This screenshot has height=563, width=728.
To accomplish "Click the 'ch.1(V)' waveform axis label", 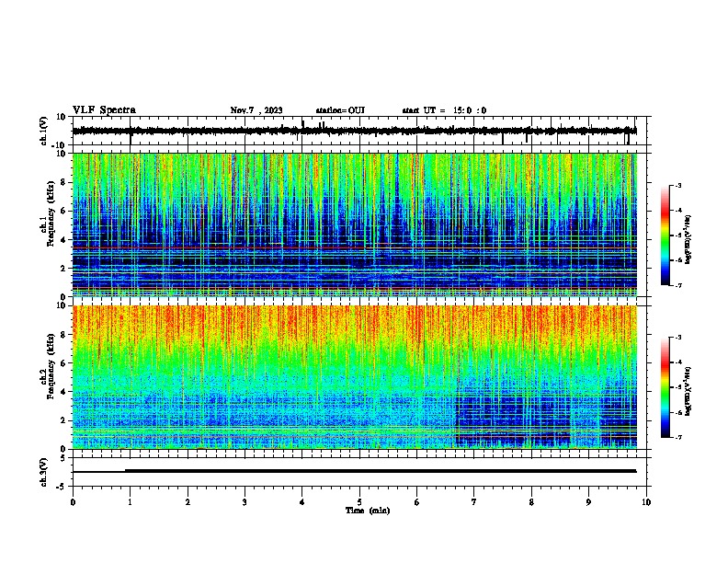I will click(x=44, y=131).
